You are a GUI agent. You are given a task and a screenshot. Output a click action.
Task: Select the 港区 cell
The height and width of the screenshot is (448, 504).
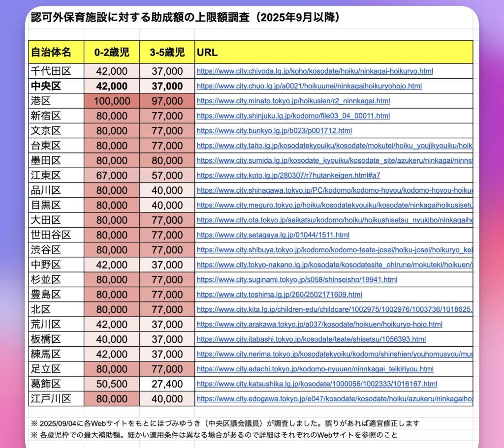point(56,101)
